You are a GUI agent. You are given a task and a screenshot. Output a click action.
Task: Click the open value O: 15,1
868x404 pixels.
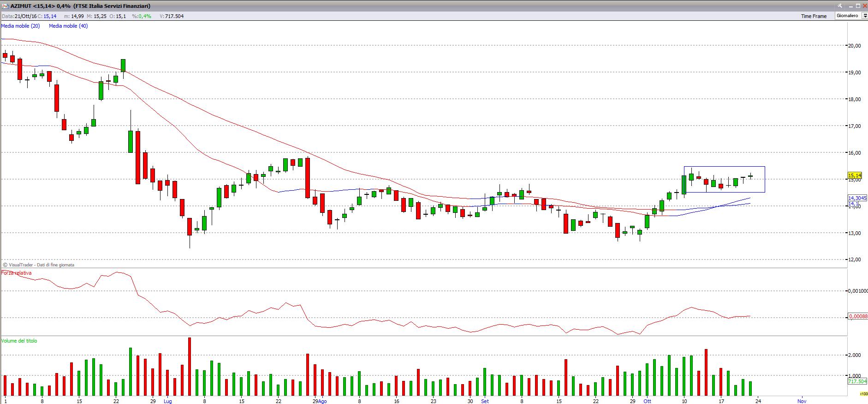click(x=118, y=16)
